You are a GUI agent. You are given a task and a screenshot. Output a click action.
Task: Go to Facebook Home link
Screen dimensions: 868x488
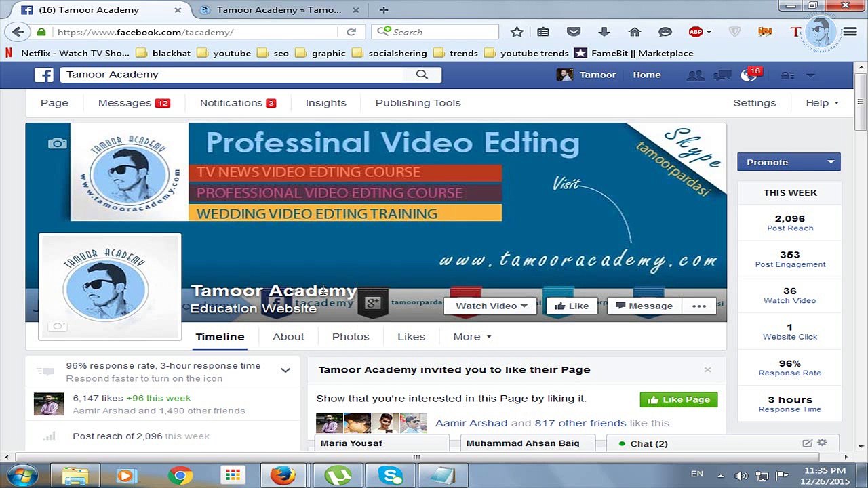click(x=647, y=75)
